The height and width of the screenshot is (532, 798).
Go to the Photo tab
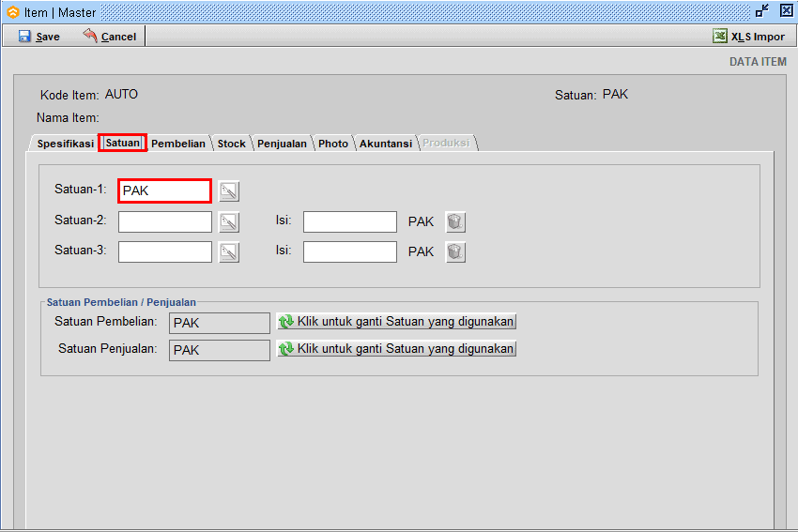pyautogui.click(x=333, y=144)
